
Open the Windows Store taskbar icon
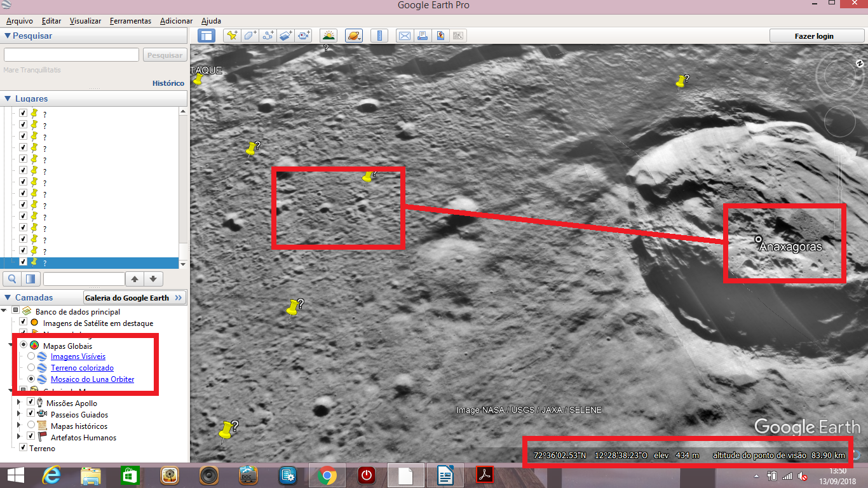(130, 475)
